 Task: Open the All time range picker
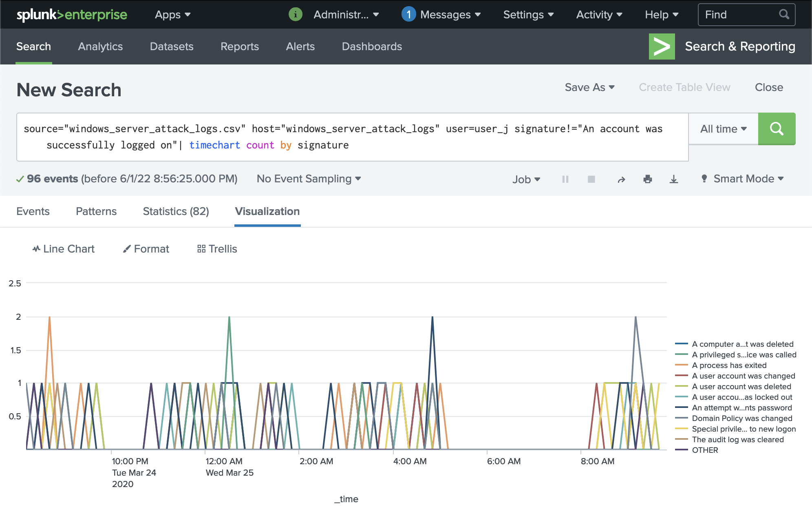click(x=723, y=129)
